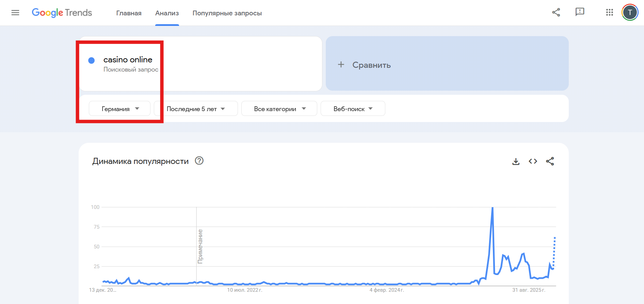Go to the Главная tab
The image size is (644, 304).
(x=129, y=13)
